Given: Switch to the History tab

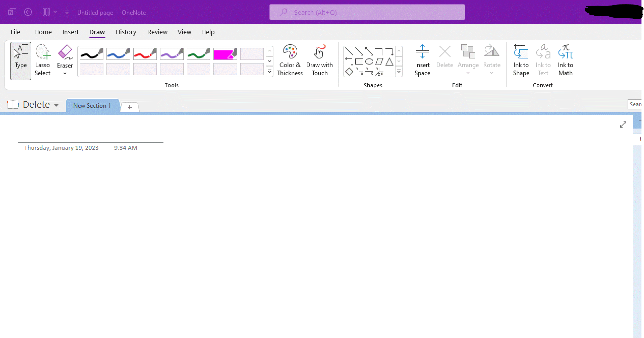Looking at the screenshot, I should 126,32.
